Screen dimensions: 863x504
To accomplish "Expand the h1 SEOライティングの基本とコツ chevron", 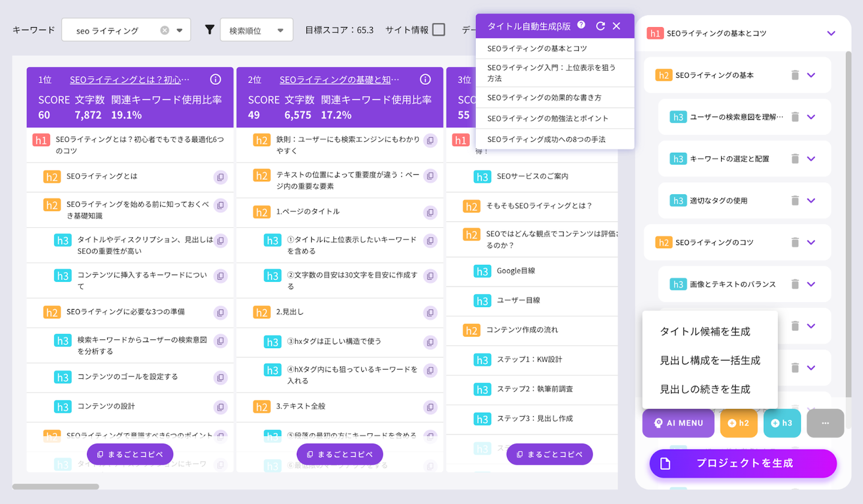I will 831,33.
